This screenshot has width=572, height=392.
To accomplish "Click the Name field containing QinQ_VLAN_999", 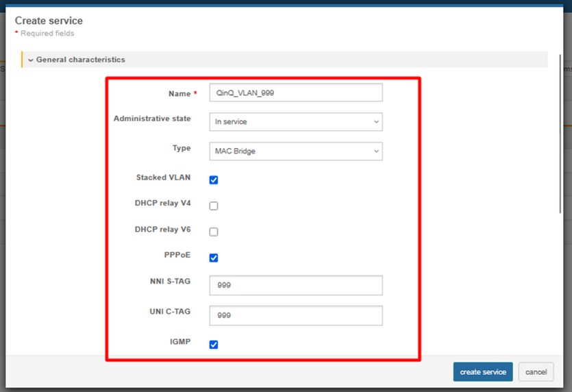I will coord(295,93).
